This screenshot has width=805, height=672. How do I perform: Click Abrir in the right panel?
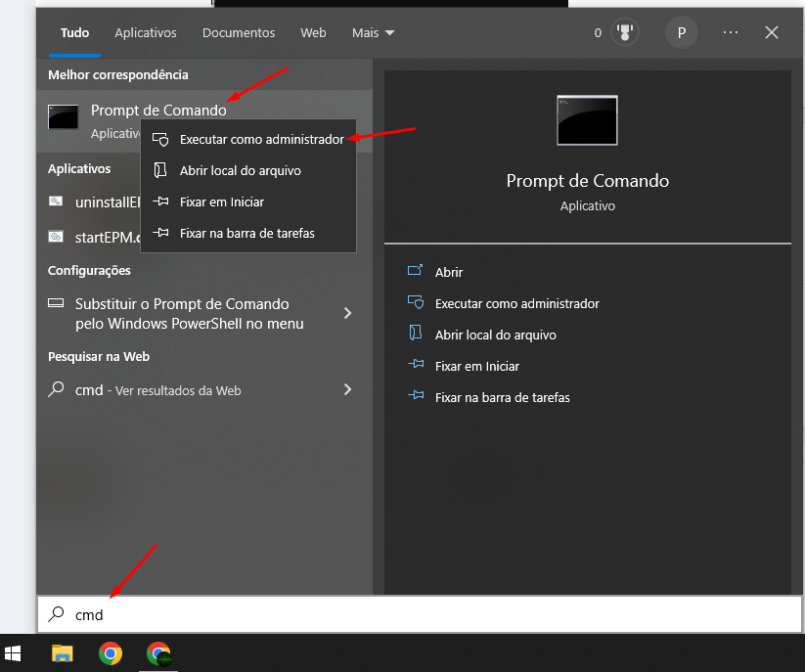click(449, 272)
